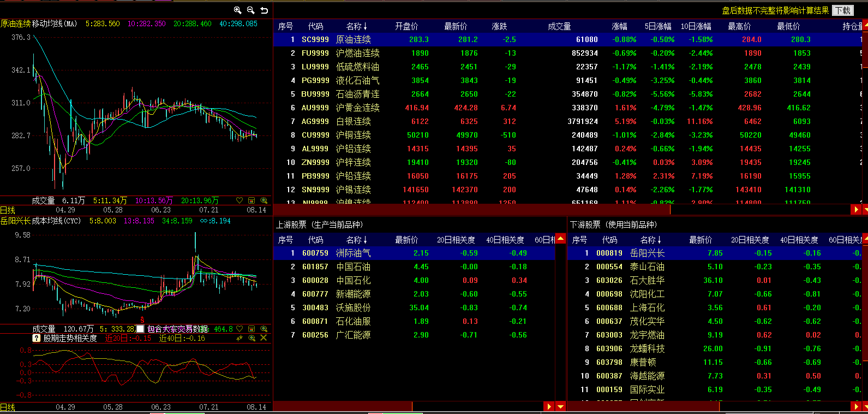Click the 下载 button
This screenshot has width=868, height=414.
843,10
